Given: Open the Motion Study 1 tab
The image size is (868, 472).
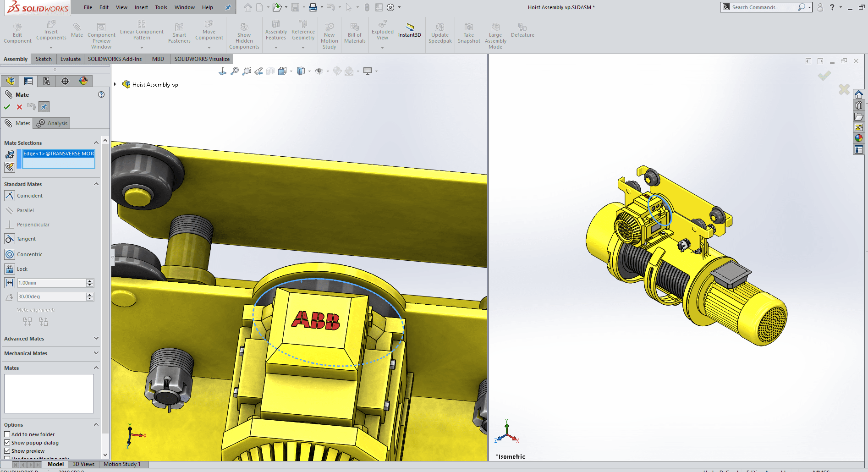Looking at the screenshot, I should point(122,464).
